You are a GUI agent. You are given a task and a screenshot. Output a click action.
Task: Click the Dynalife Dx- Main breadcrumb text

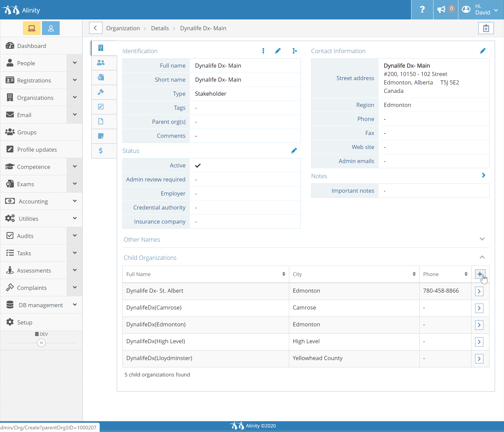(x=203, y=28)
